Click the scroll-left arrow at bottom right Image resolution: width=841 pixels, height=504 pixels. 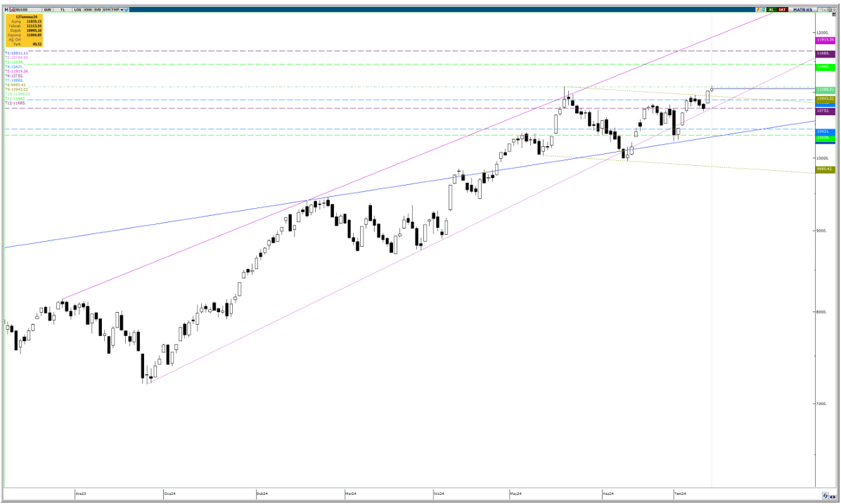click(830, 497)
